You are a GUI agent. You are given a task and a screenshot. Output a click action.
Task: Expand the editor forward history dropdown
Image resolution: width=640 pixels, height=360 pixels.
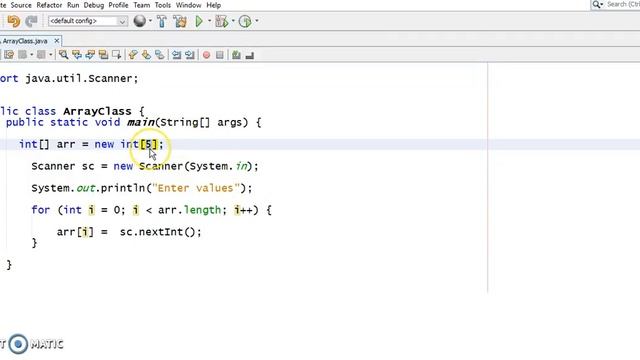(x=51, y=55)
